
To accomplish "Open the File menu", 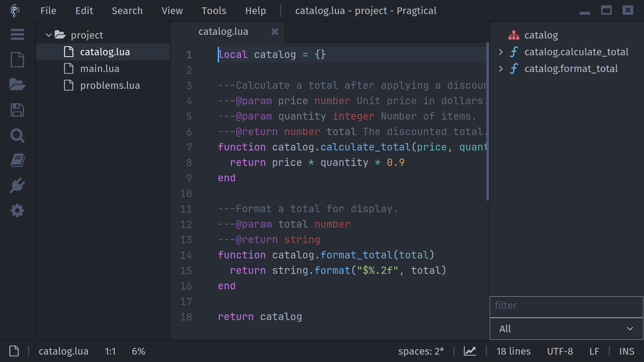I will (48, 11).
